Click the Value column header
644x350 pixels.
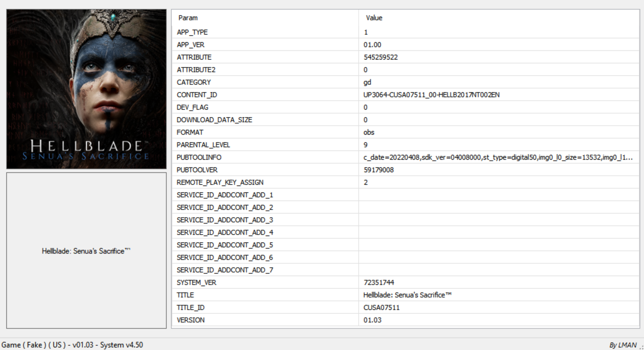(374, 18)
